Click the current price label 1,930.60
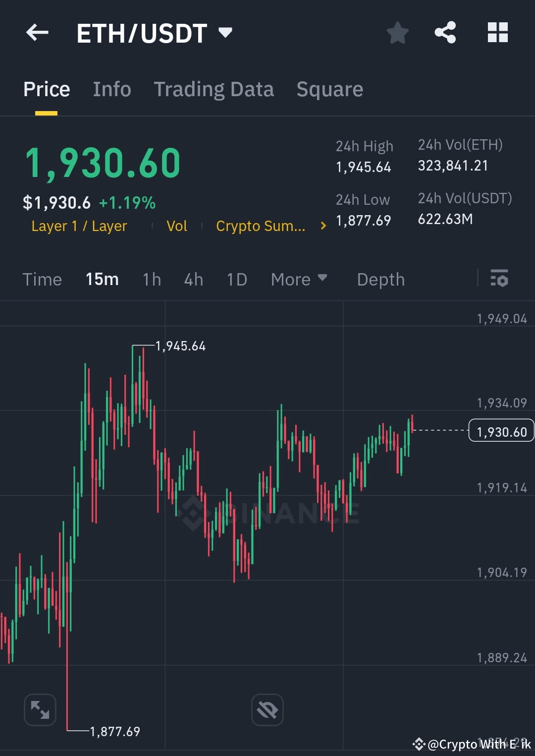The height and width of the screenshot is (756, 535). click(501, 431)
